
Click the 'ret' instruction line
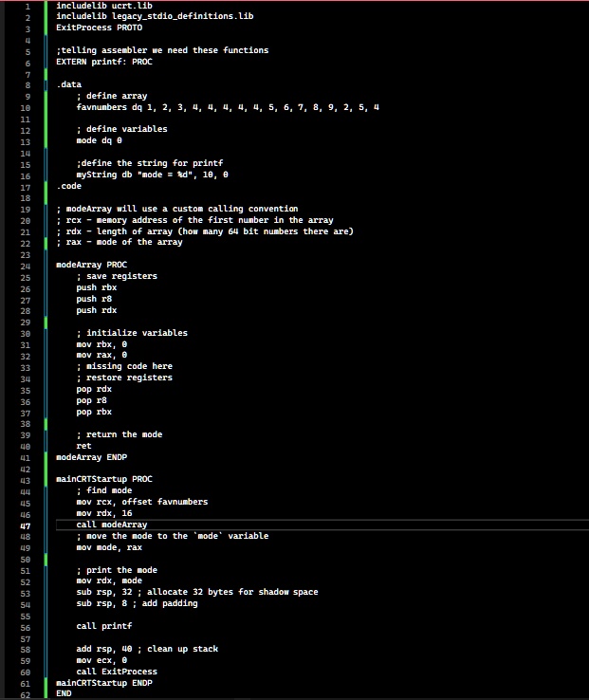(x=84, y=446)
